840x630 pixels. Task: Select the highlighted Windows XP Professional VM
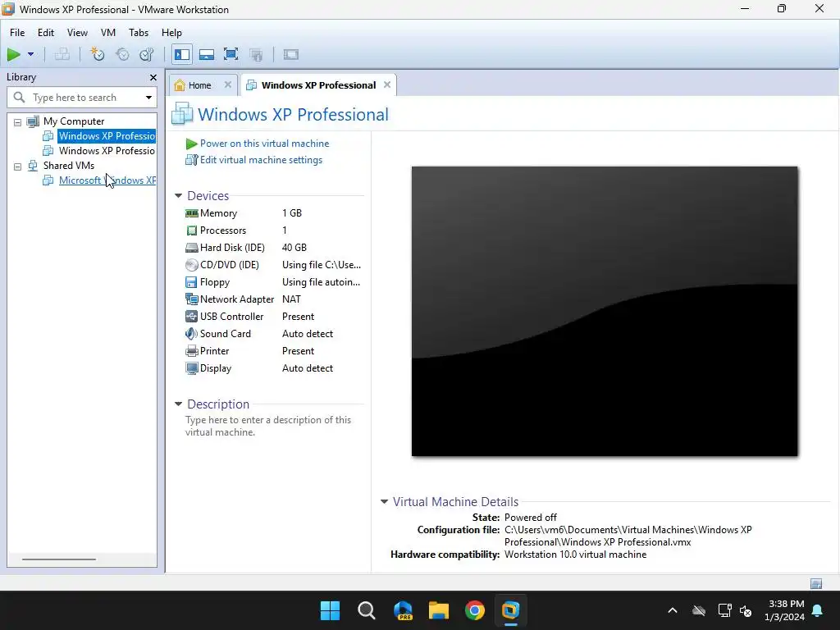(107, 136)
